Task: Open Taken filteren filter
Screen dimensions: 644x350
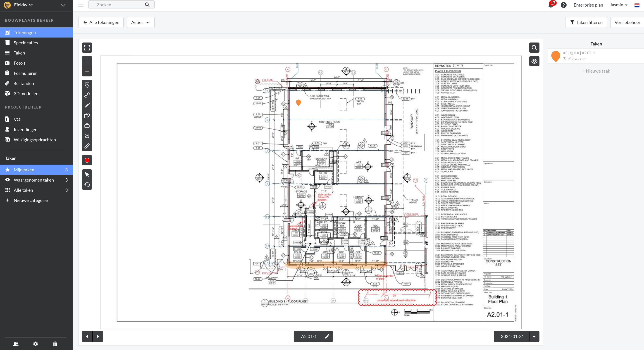Action: 586,22
